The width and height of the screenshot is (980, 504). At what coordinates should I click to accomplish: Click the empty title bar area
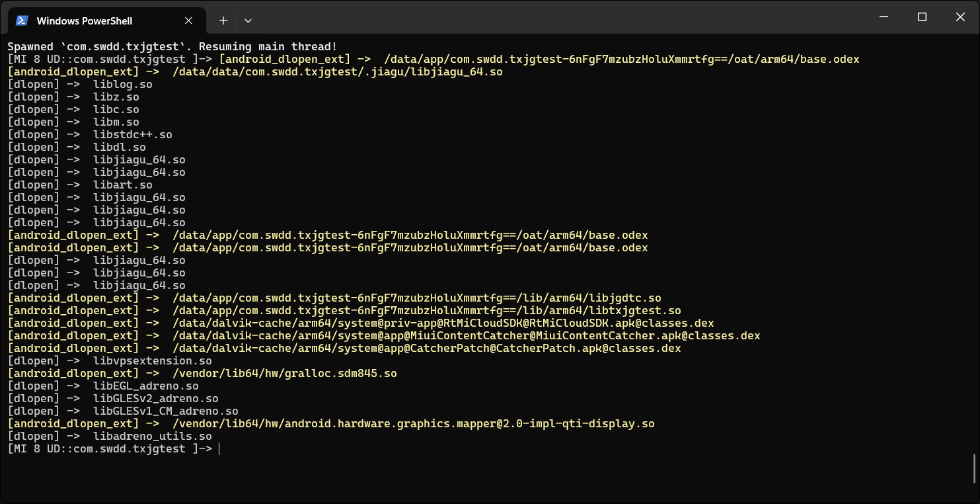click(562, 17)
